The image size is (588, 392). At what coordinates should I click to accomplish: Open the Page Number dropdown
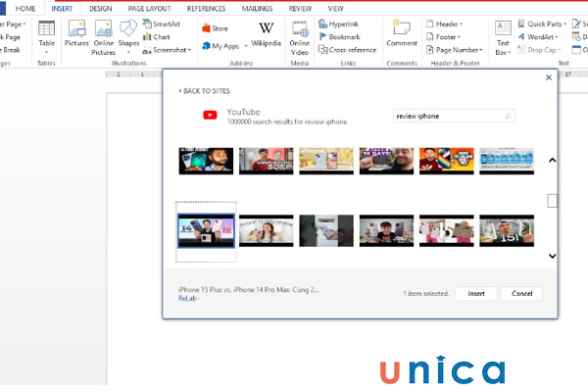point(457,49)
